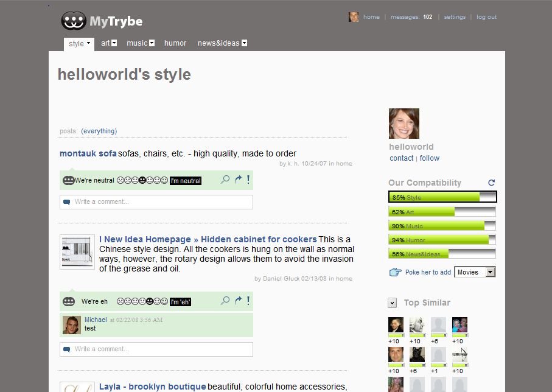This screenshot has height=392, width=552.
Task: Click the MyTrybe smiley logo icon
Action: [74, 21]
